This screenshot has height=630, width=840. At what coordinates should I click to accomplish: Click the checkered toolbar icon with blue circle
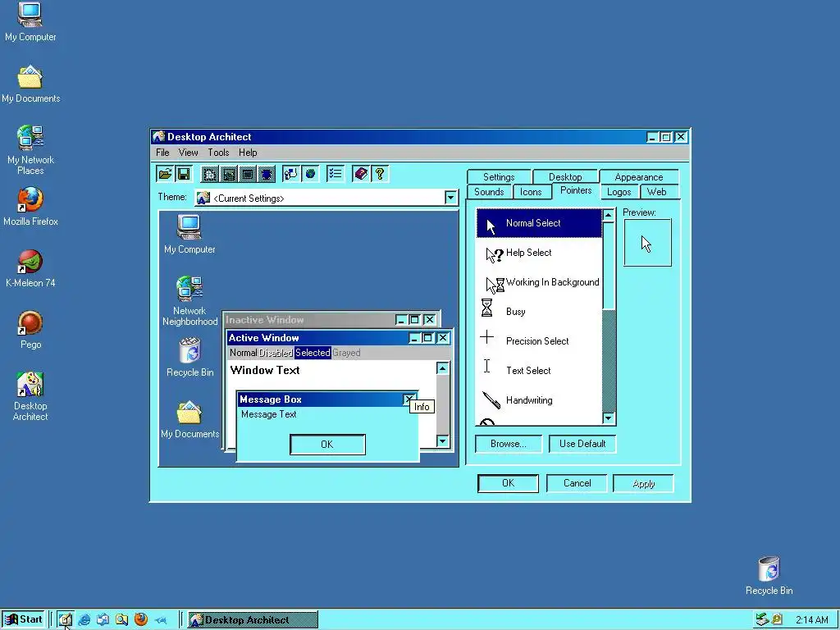tap(267, 174)
